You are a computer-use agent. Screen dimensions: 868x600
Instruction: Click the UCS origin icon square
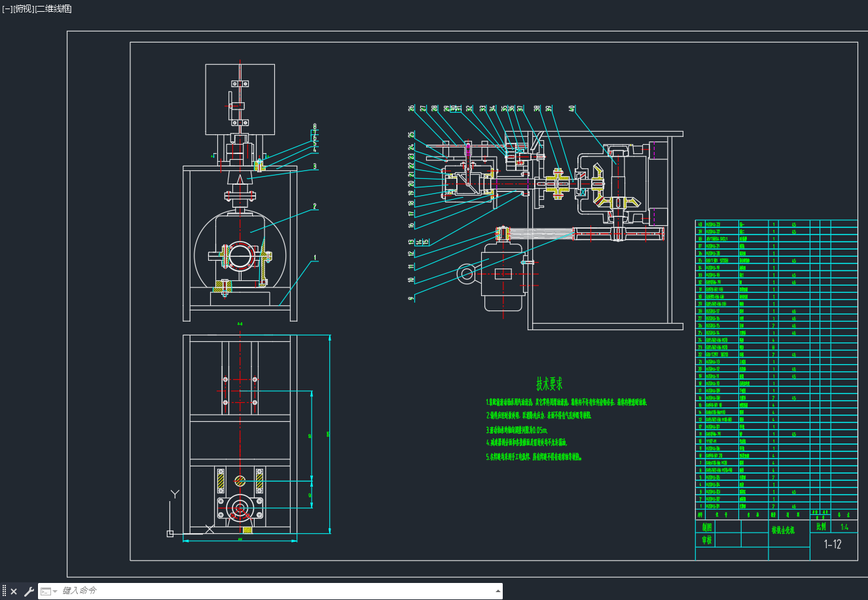tap(170, 534)
